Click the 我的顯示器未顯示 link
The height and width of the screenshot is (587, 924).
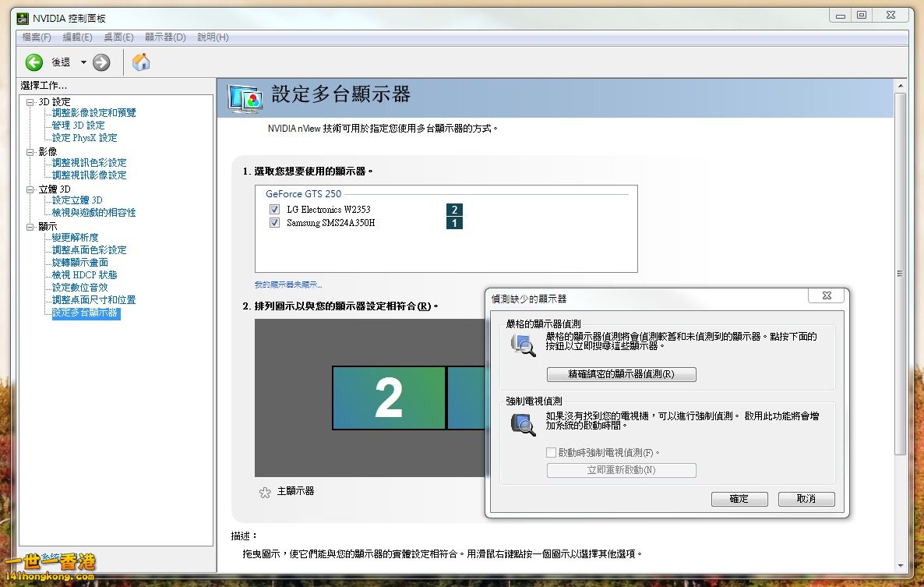(x=291, y=284)
